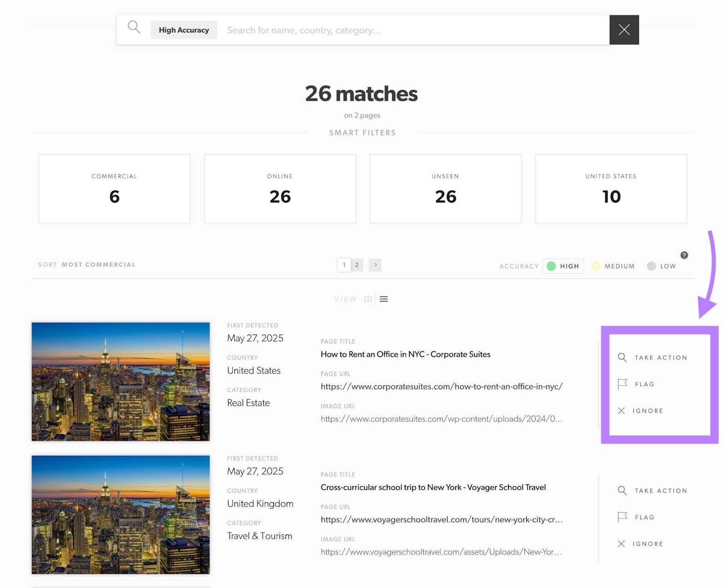
Task: Switch to results page 2
Action: (x=357, y=265)
